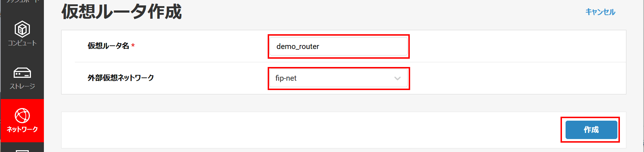Click the fip-net text in the dropdown
This screenshot has height=152, width=644.
coord(286,79)
